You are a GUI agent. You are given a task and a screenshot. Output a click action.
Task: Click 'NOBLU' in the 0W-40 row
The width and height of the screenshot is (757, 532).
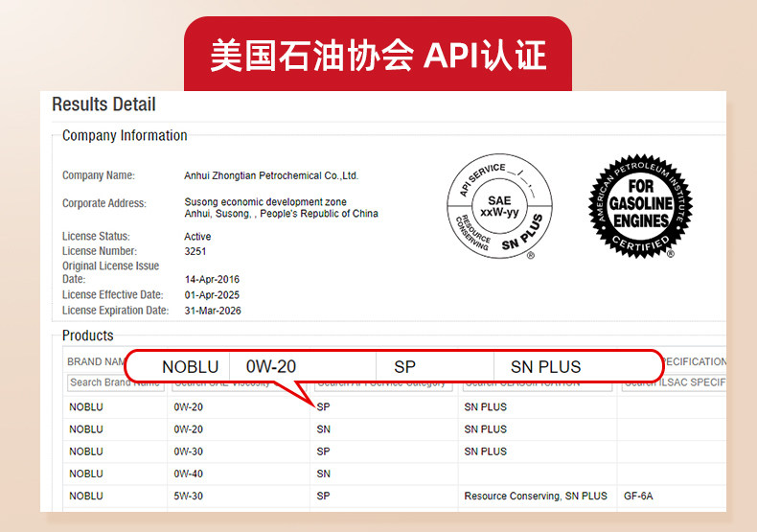pyautogui.click(x=86, y=474)
